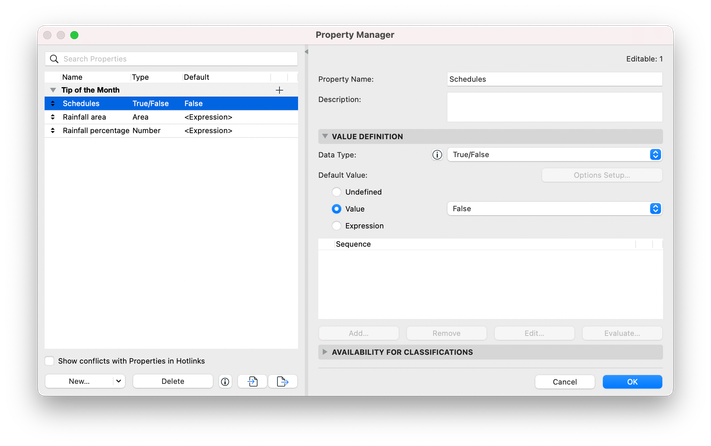The image size is (711, 446).
Task: Select the Expression radio option
Action: (336, 226)
